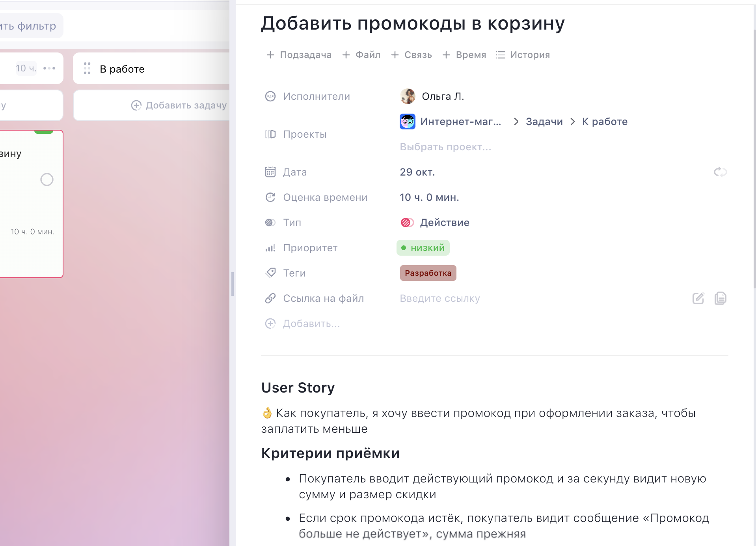Screen dimensions: 756x546
Task: Open the column three-dot menu
Action: (x=49, y=68)
